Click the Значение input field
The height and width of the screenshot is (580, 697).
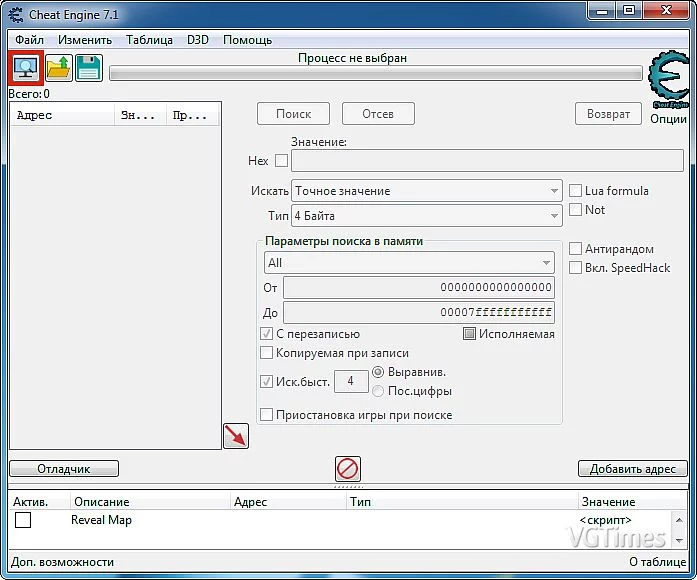click(487, 160)
